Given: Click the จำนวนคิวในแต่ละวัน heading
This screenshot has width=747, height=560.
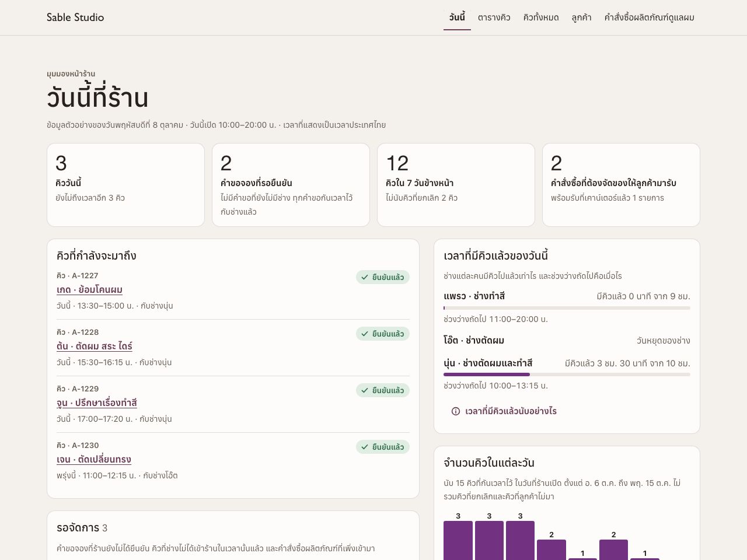Looking at the screenshot, I should pyautogui.click(x=489, y=463).
